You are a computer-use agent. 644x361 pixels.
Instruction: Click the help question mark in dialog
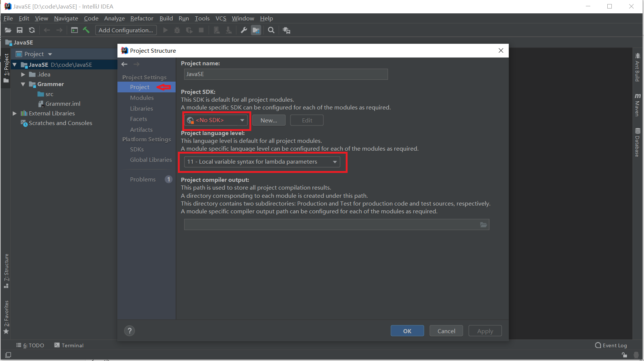click(x=129, y=331)
